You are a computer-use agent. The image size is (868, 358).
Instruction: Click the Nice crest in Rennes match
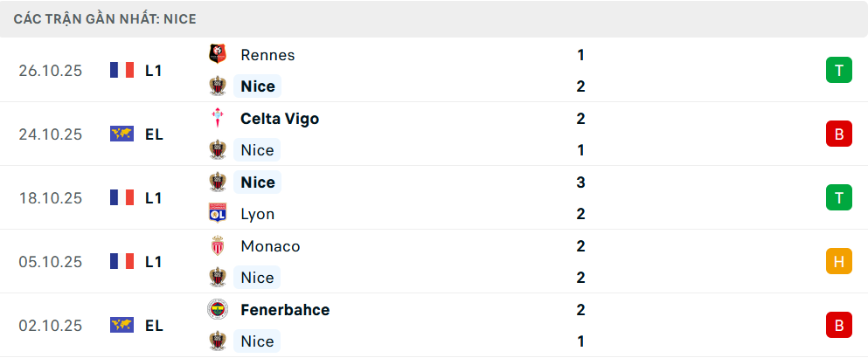217,86
